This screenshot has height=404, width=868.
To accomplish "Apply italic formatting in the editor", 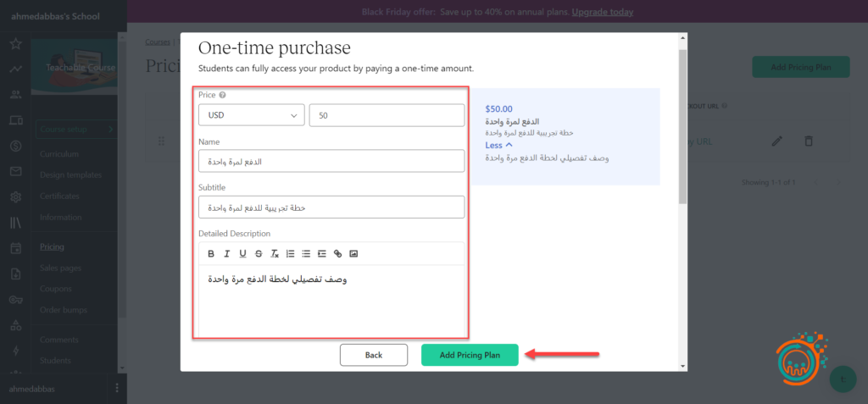I will pos(227,253).
